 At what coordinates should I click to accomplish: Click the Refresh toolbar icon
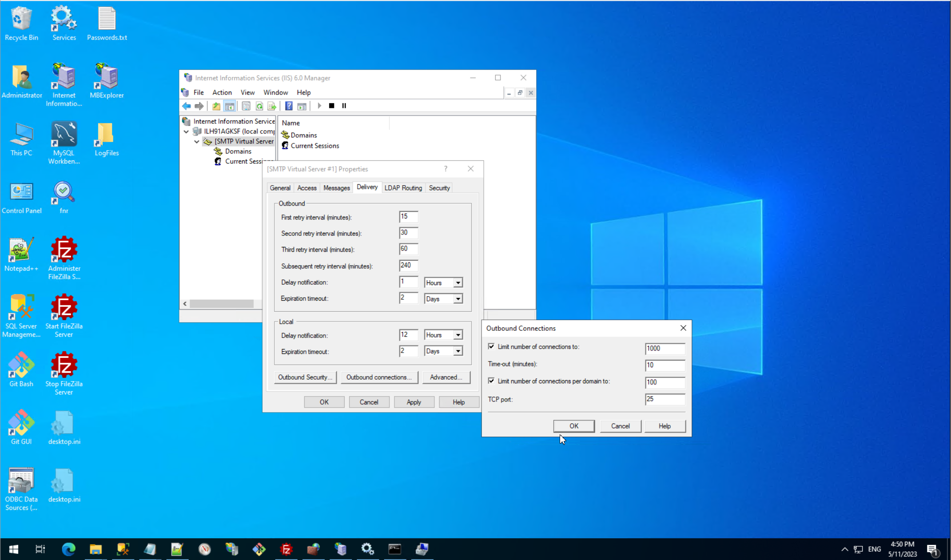coord(259,106)
